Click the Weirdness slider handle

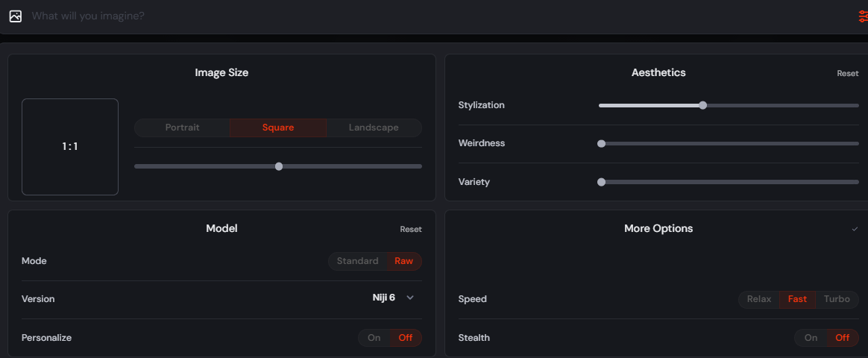click(601, 144)
